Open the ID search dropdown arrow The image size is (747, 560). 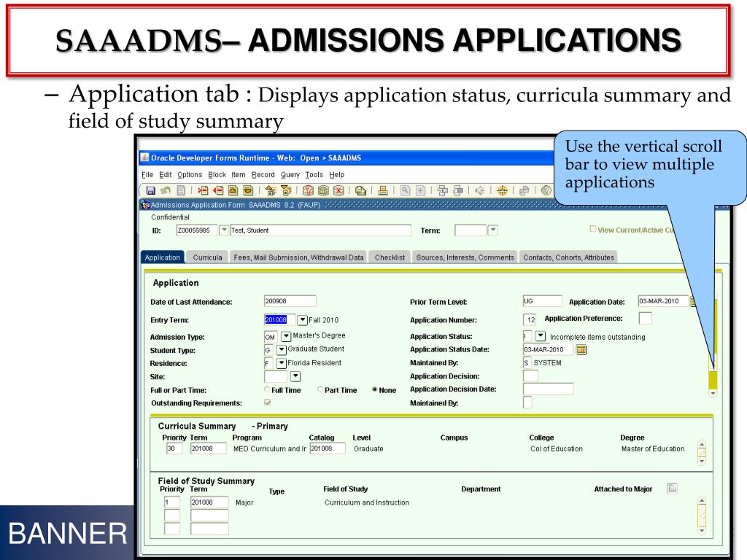(x=224, y=230)
